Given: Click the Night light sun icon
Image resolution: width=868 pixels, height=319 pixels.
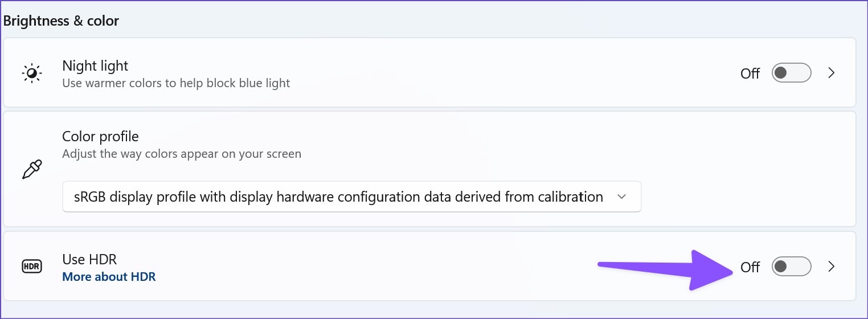Looking at the screenshot, I should pos(31,73).
